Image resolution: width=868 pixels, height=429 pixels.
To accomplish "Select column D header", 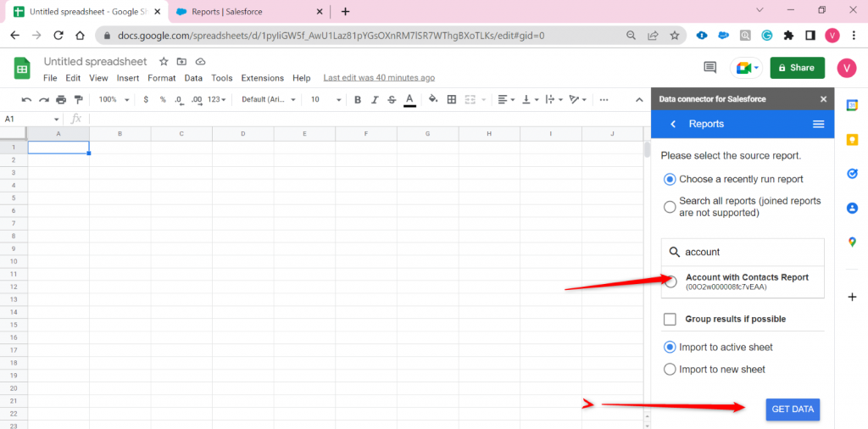I will click(x=243, y=134).
